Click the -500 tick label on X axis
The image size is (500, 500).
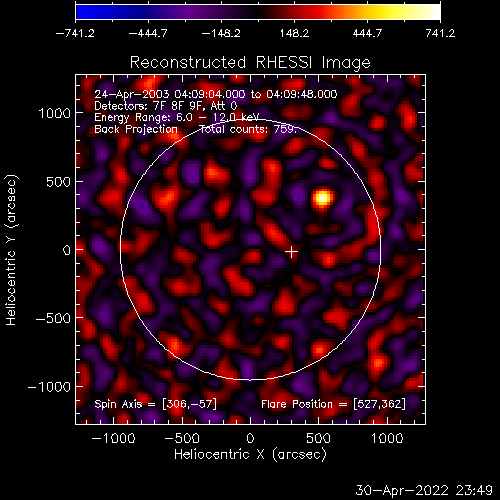(182, 438)
